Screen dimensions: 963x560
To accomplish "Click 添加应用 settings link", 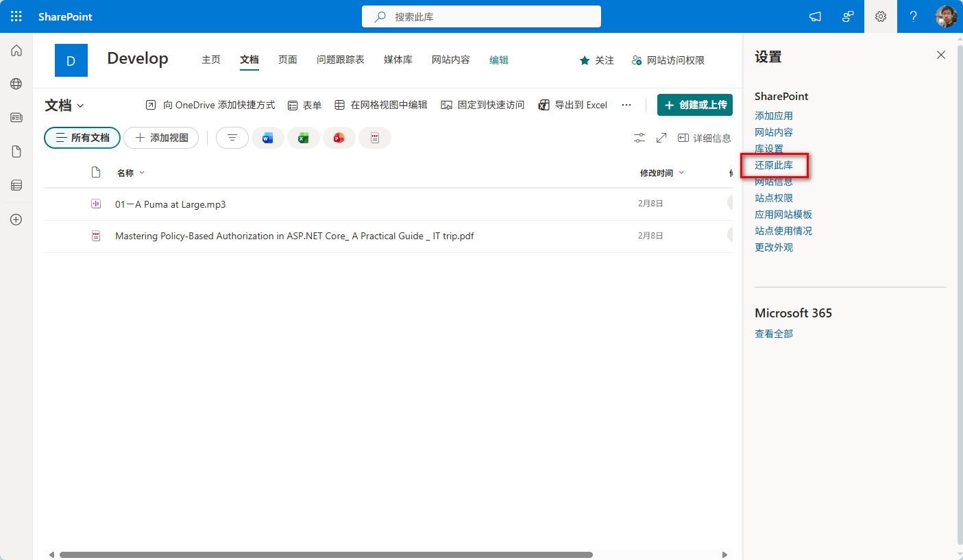I will [774, 116].
